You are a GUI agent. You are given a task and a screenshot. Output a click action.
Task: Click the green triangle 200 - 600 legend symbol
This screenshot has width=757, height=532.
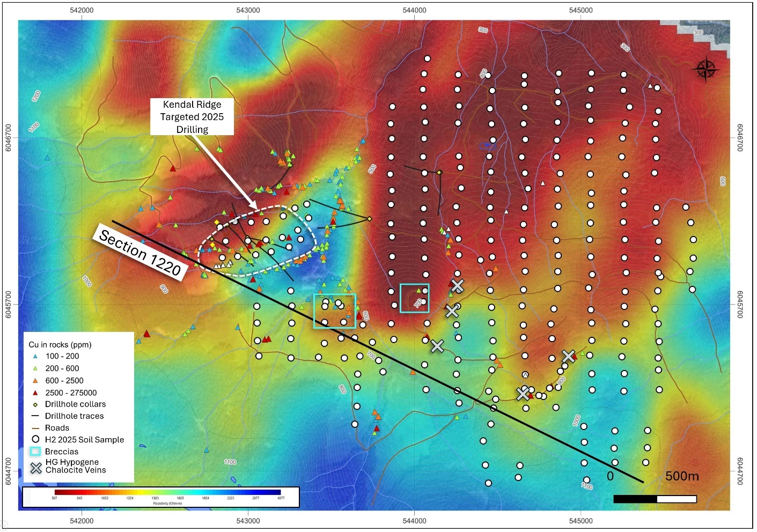pos(35,369)
